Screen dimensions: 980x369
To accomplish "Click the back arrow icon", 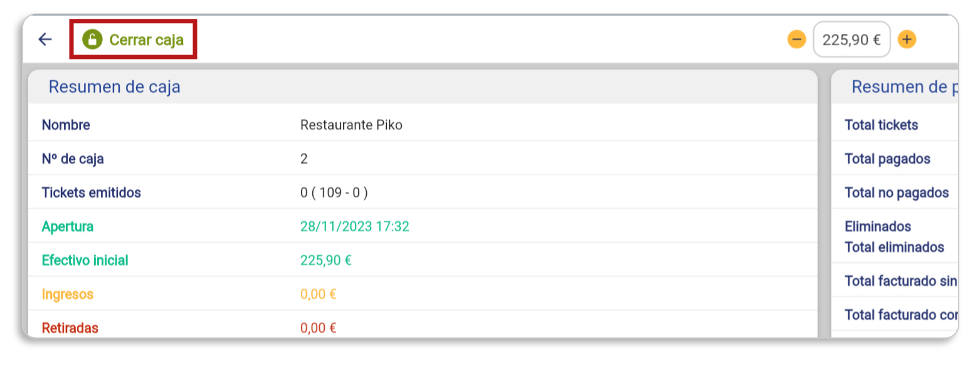I will 45,39.
